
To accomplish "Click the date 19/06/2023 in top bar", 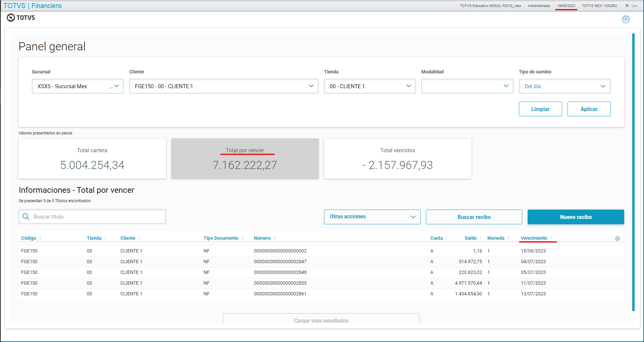I will (566, 6).
